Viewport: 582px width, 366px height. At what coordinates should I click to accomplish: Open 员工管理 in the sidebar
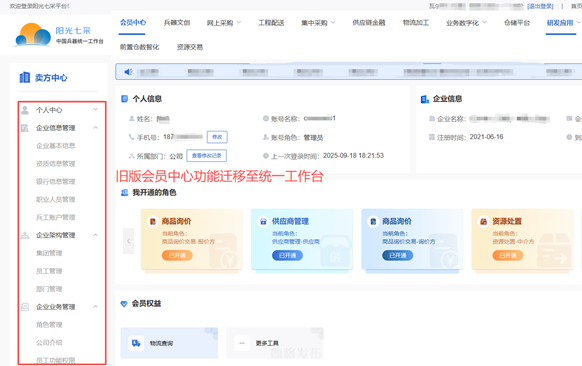[49, 271]
